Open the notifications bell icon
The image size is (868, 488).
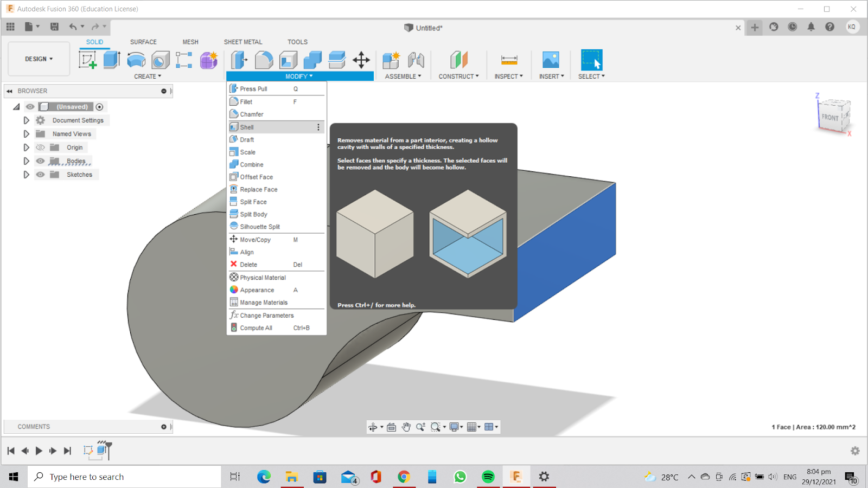click(811, 27)
